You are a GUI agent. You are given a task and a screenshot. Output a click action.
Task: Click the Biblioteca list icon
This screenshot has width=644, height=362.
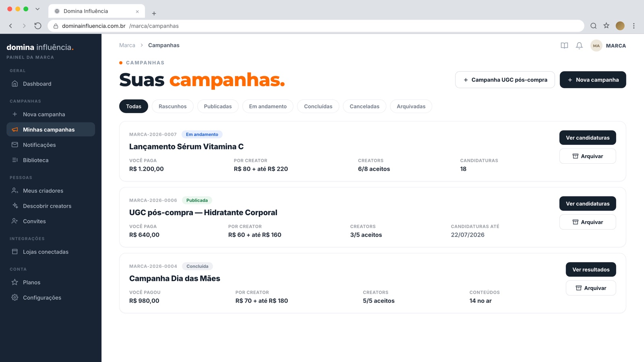[15, 160]
